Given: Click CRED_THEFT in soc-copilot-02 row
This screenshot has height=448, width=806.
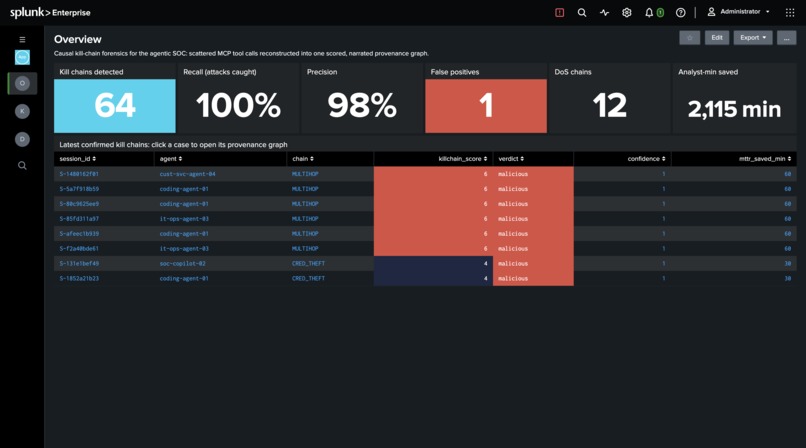Looking at the screenshot, I should pos(308,264).
